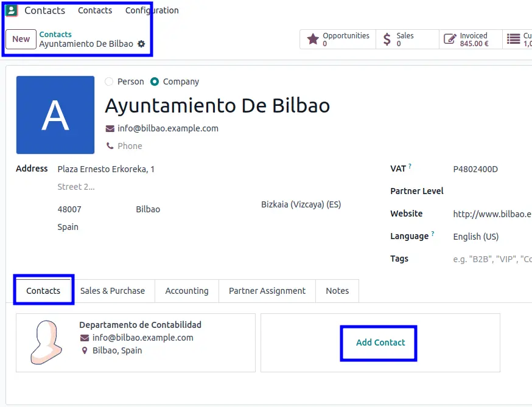The width and height of the screenshot is (532, 407).
Task: Switch to the Accounting tab
Action: (x=187, y=291)
